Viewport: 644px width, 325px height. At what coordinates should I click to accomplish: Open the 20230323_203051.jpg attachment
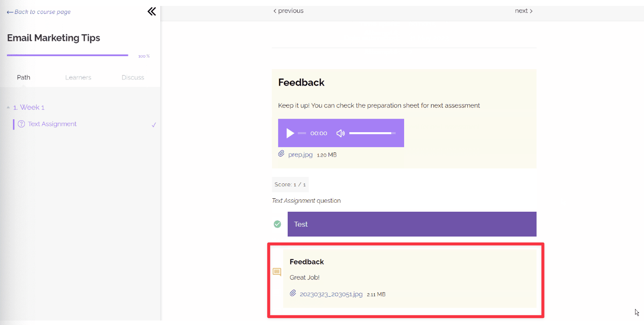(x=331, y=294)
